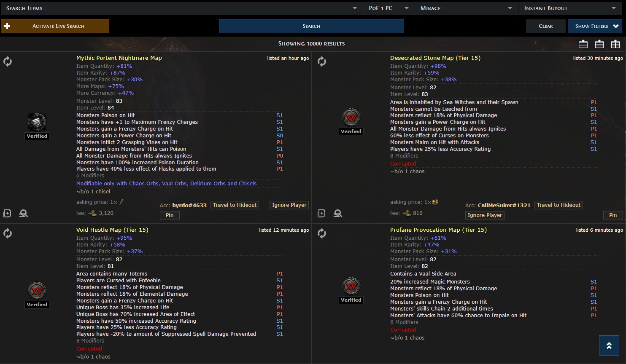Screen dimensions: 626x364
Task: Ignore Player byrdo#4633
Action: [289, 205]
